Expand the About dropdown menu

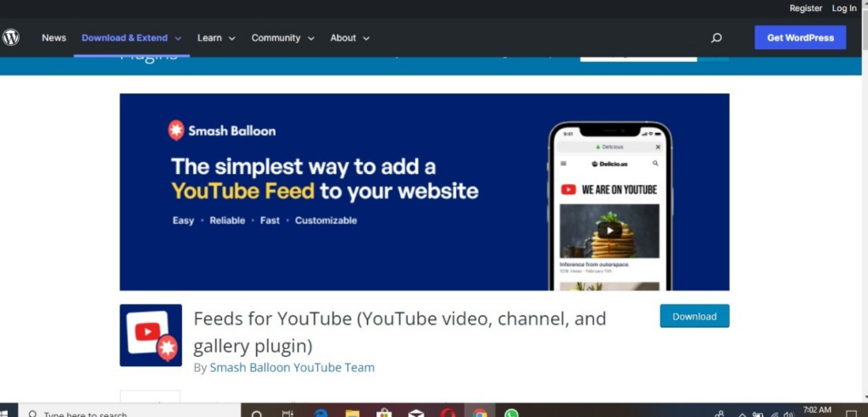[x=350, y=37]
